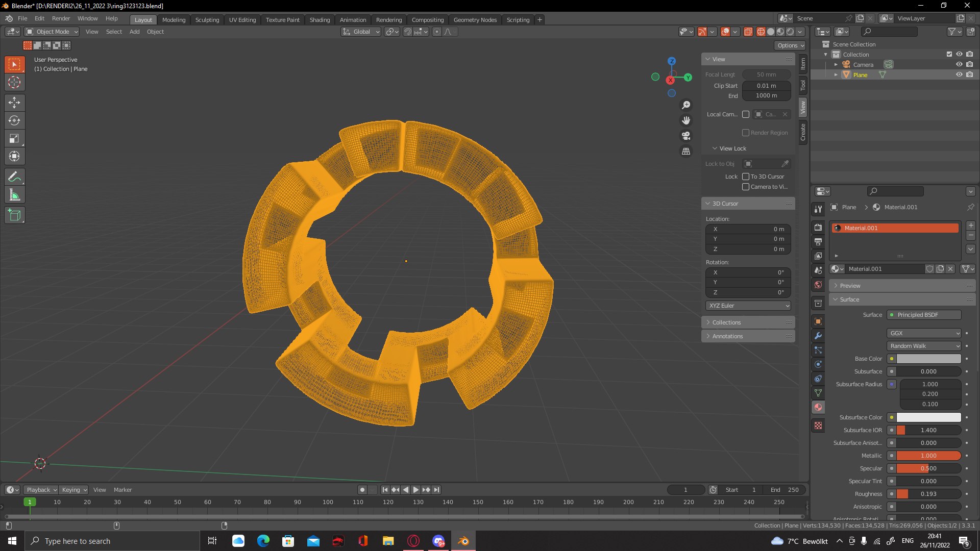Enable Local Camera checkbox
The width and height of the screenshot is (980, 551).
pos(746,114)
